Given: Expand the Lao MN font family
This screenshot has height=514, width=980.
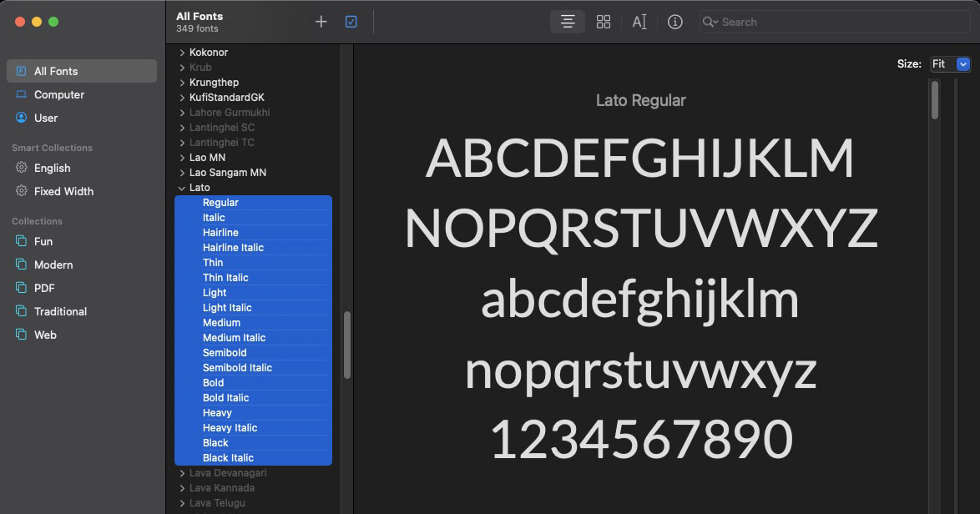Looking at the screenshot, I should pos(182,158).
